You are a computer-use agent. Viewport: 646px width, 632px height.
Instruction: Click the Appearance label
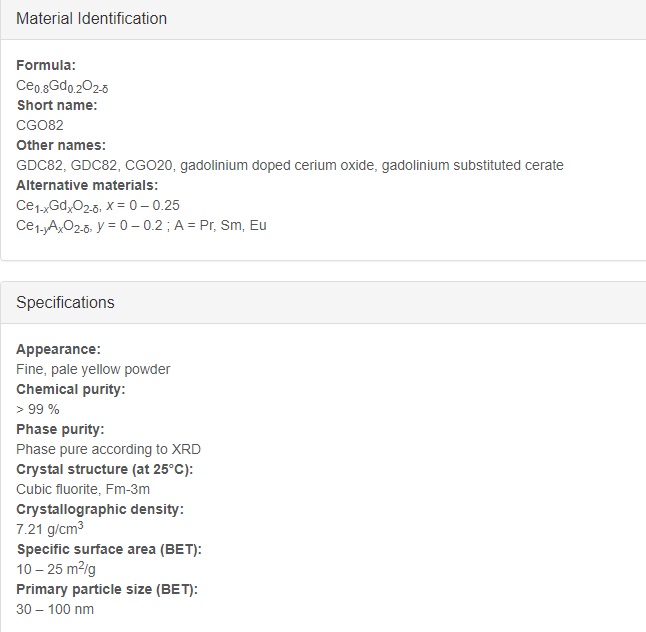pyautogui.click(x=58, y=349)
